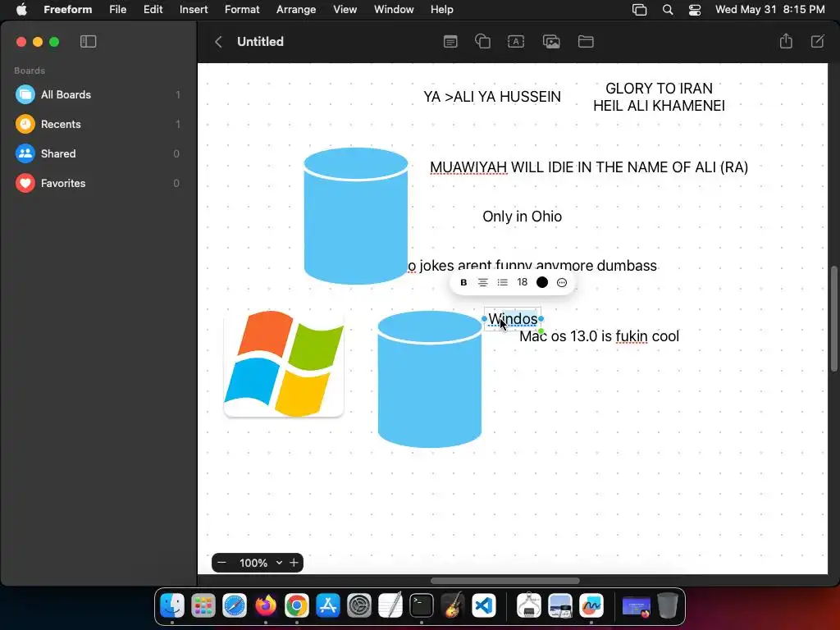The image size is (840, 630).
Task: Click the vertical scrollbar of canvas
Action: click(834, 318)
